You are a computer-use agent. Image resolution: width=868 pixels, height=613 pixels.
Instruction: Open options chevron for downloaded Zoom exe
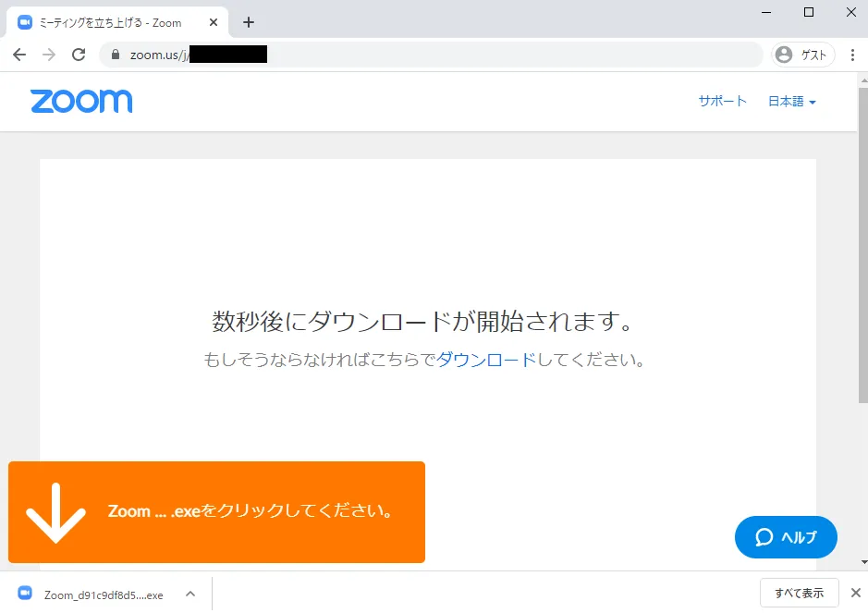189,594
